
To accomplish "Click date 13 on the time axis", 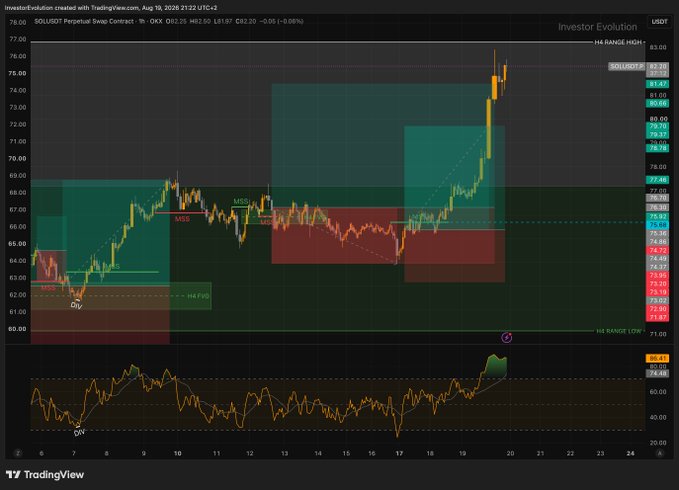I will 285,453.
